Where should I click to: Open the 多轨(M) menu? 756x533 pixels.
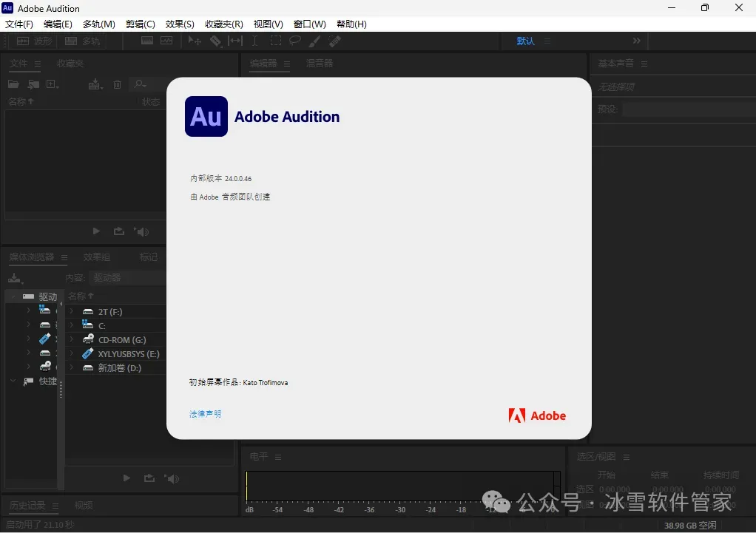pos(99,24)
